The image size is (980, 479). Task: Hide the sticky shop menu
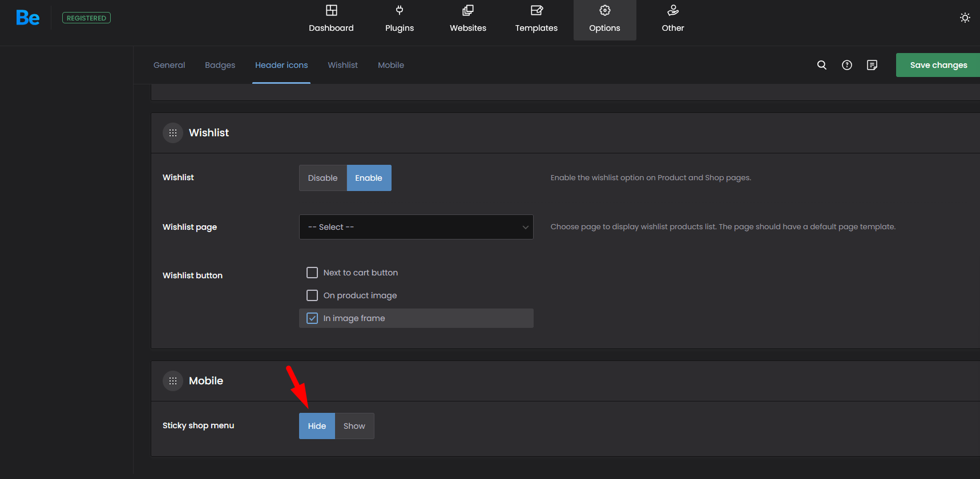(x=317, y=426)
